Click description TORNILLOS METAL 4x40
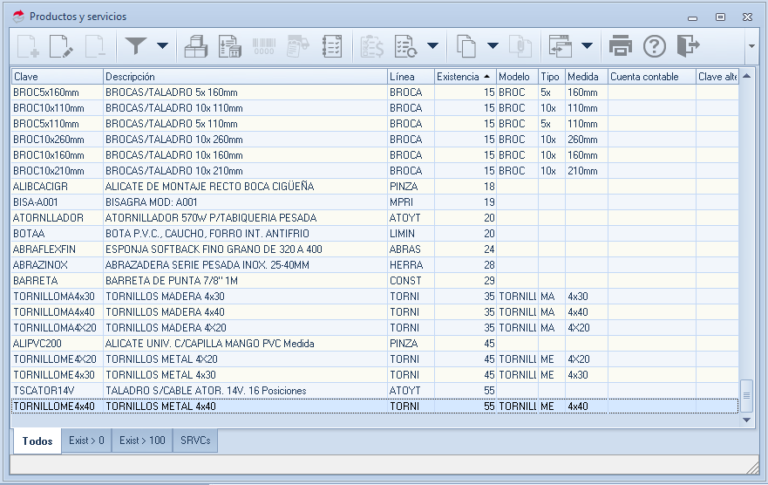768x485 pixels. [x=161, y=407]
